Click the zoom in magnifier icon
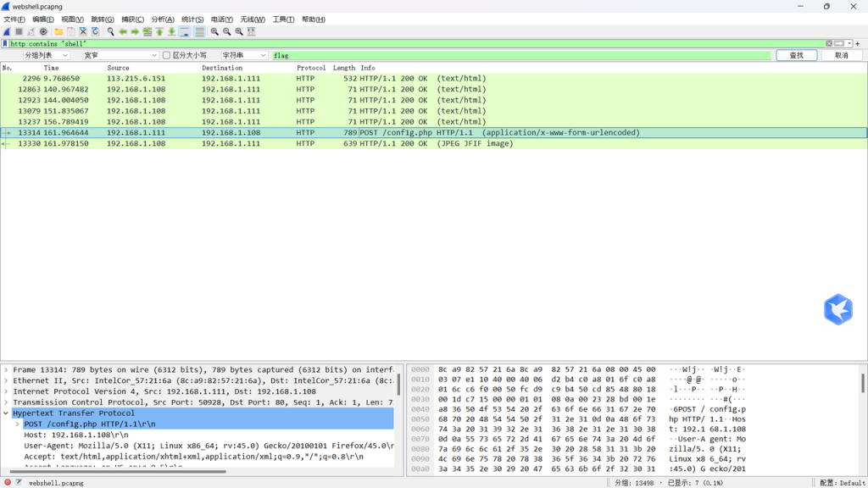Viewport: 868px width, 488px height. pos(214,31)
